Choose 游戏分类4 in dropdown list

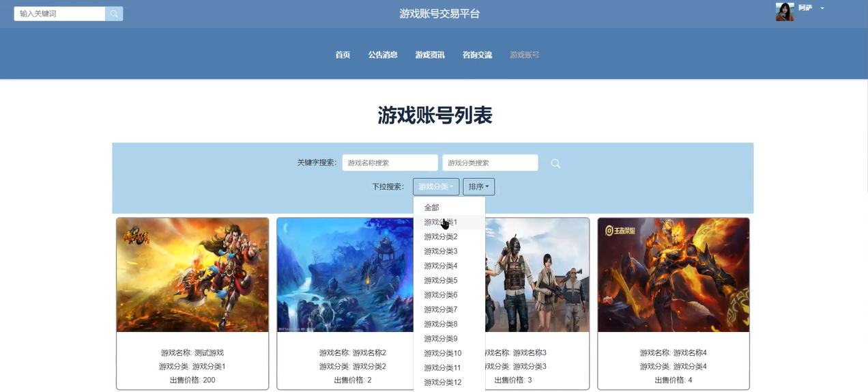tap(449, 266)
